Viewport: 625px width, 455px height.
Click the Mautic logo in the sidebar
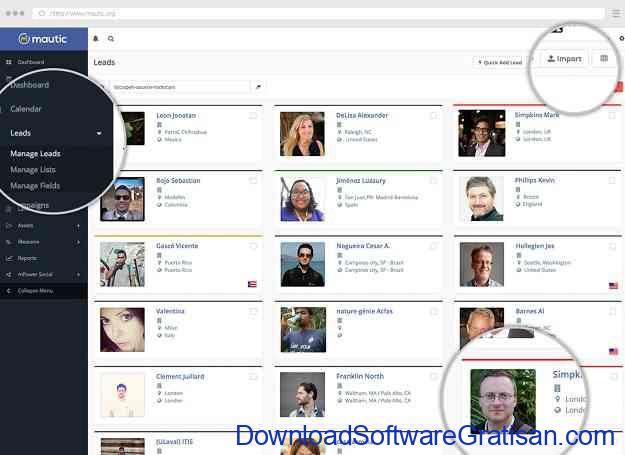pos(43,39)
